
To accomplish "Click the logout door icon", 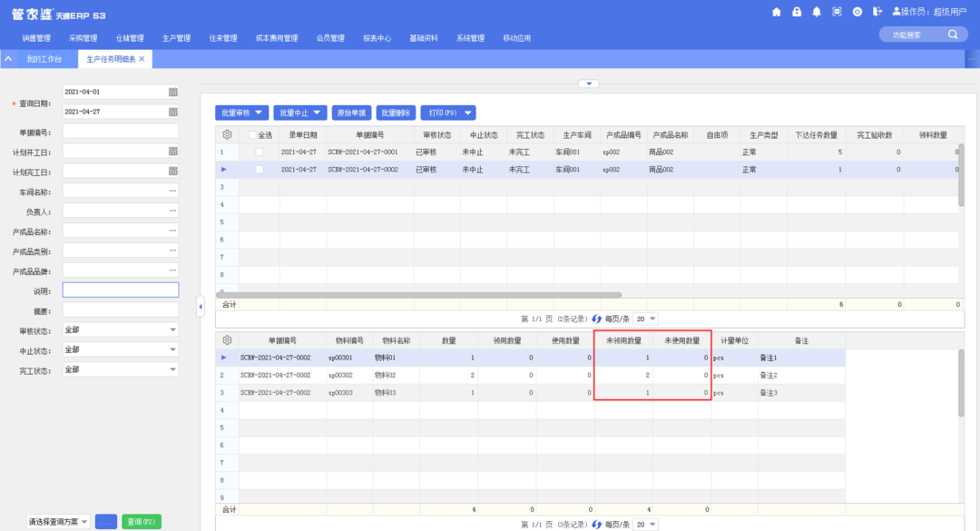I will click(877, 12).
